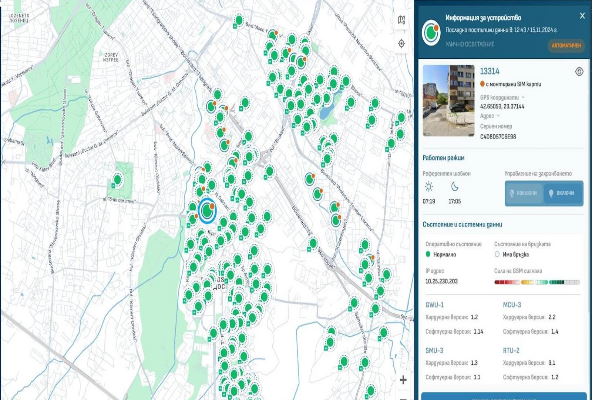Select the blue-ringed highlighted device marker
Viewport: 600px width, 400px height.
point(208,211)
